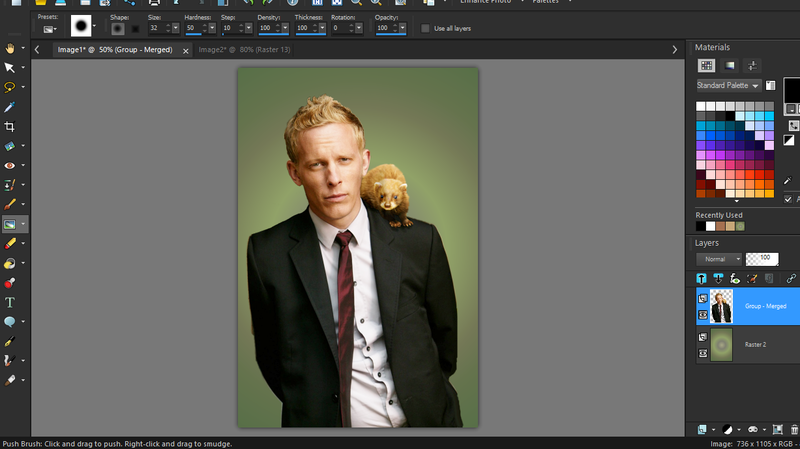Select the Eraser tool

click(10, 243)
